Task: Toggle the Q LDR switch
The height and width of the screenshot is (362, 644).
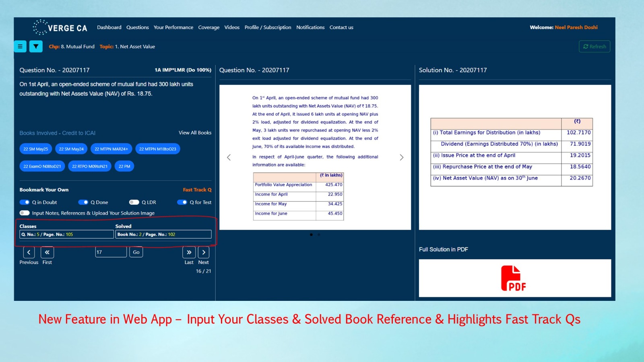Action: [134, 202]
